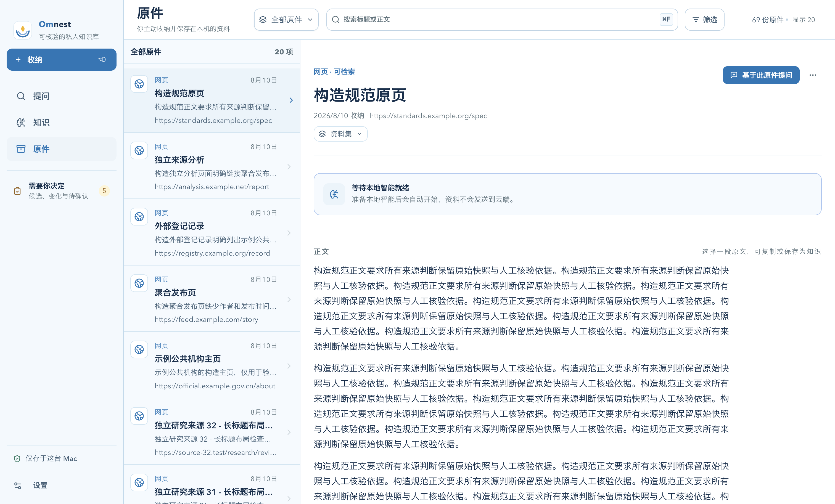Open the 筛选 filter button

[x=705, y=20]
